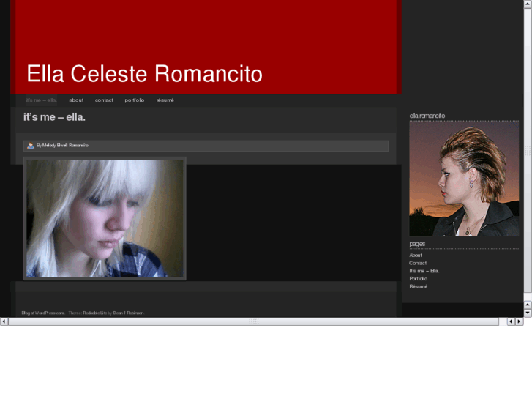Follow the 'Blog at WordPress.com' footer link
The image size is (532, 399).
click(x=42, y=313)
